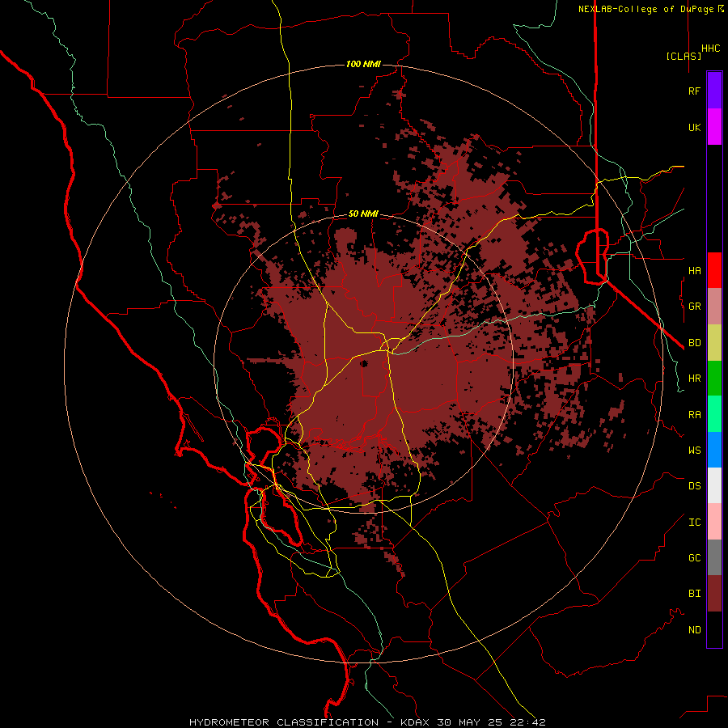
Task: Click the BI legend label
Action: tap(694, 594)
